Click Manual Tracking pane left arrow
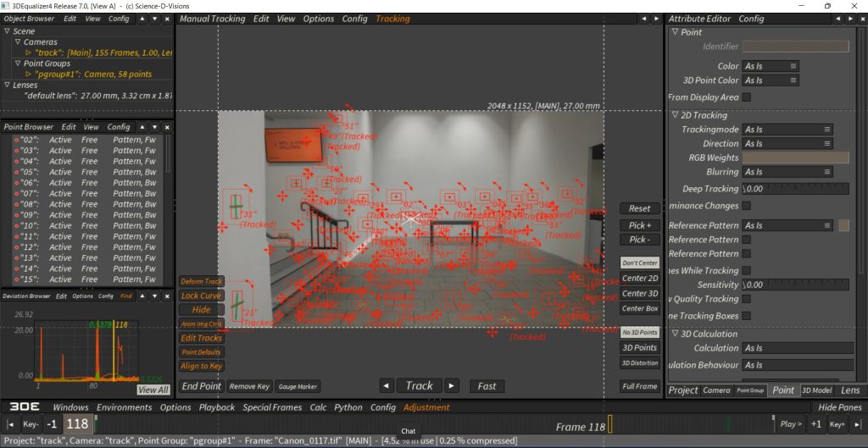Image resolution: width=868 pixels, height=448 pixels. (x=644, y=19)
